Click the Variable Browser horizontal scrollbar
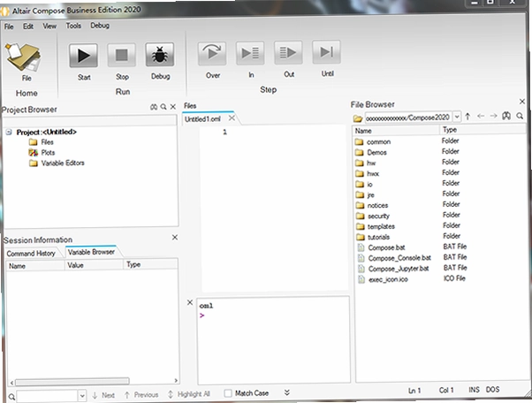The height and width of the screenshot is (403, 532). coord(72,382)
